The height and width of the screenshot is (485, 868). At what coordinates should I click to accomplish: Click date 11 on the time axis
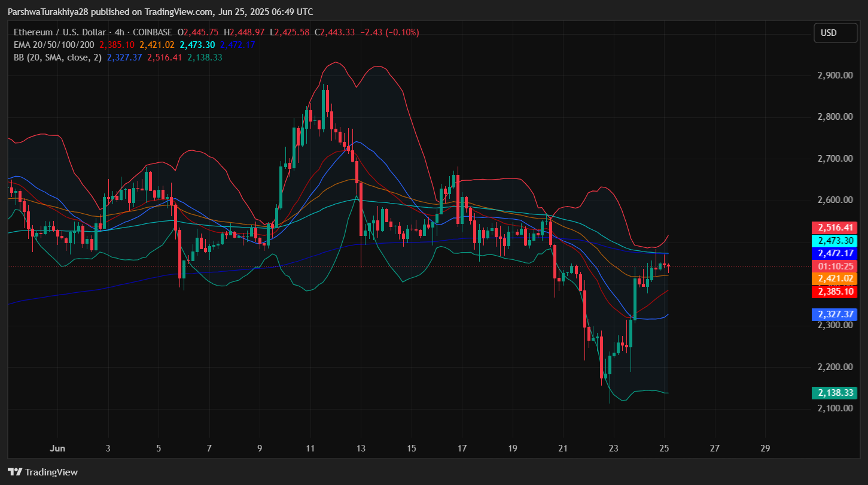310,448
